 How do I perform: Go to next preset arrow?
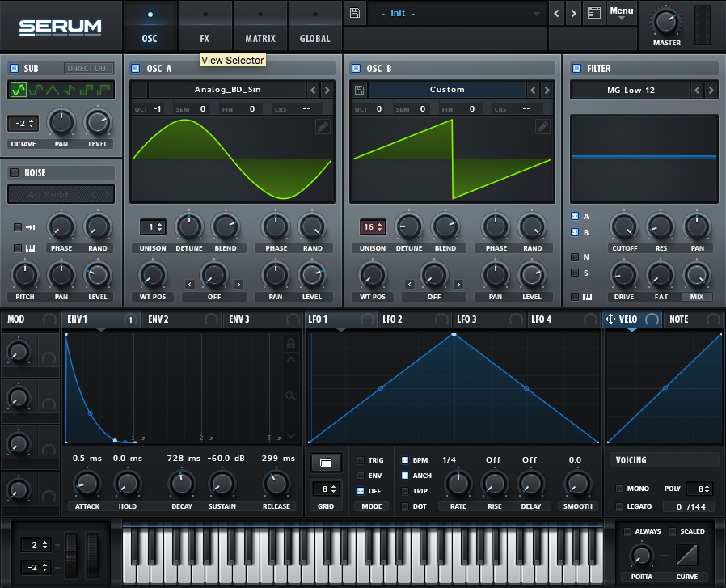click(x=574, y=14)
